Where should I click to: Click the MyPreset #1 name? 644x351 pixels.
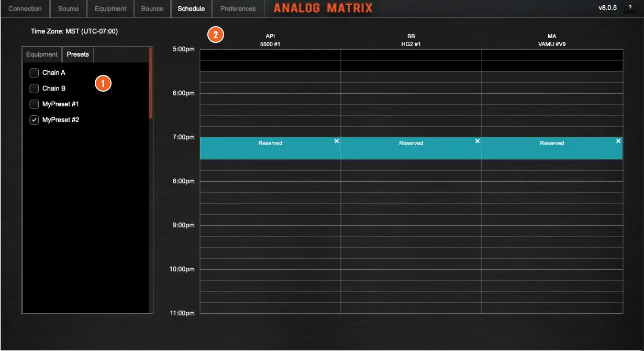pyautogui.click(x=61, y=104)
